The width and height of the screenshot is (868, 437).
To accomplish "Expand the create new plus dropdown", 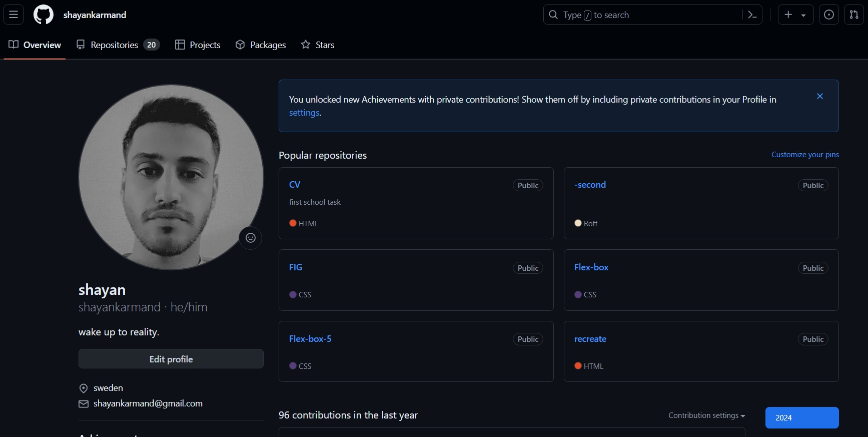I will click(x=795, y=15).
